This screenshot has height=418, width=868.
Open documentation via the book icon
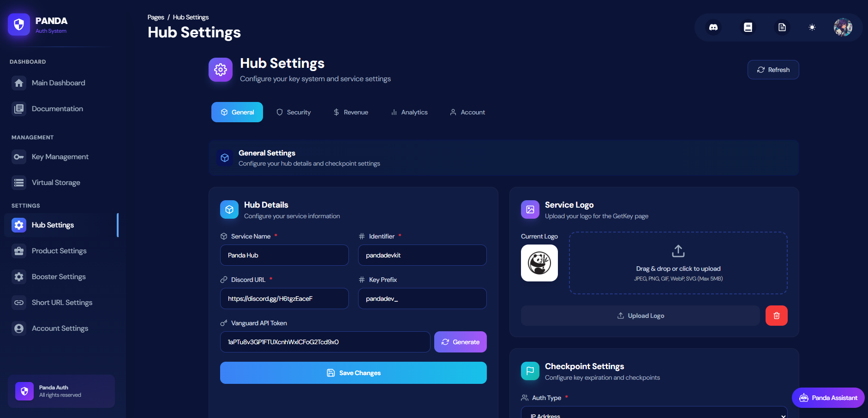coord(748,27)
